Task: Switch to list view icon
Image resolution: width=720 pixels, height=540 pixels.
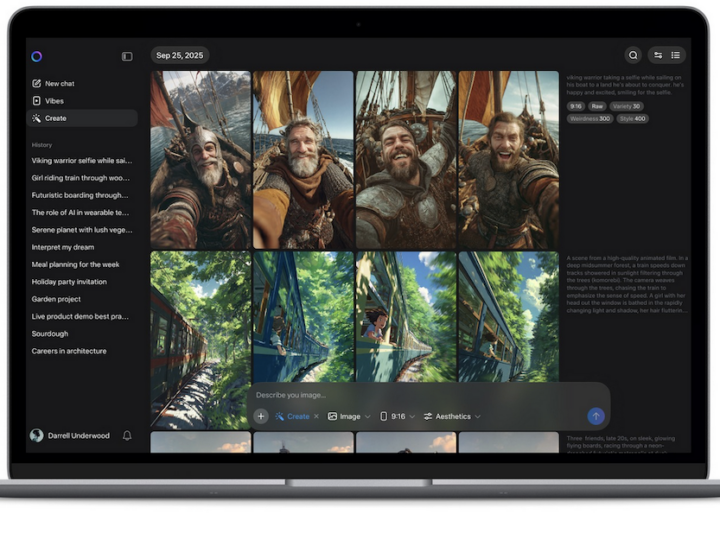Action: click(x=676, y=56)
